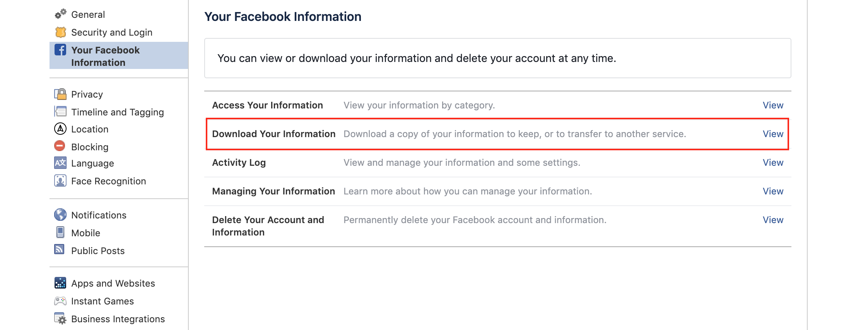
Task: Click the Location compass icon
Action: click(x=60, y=129)
